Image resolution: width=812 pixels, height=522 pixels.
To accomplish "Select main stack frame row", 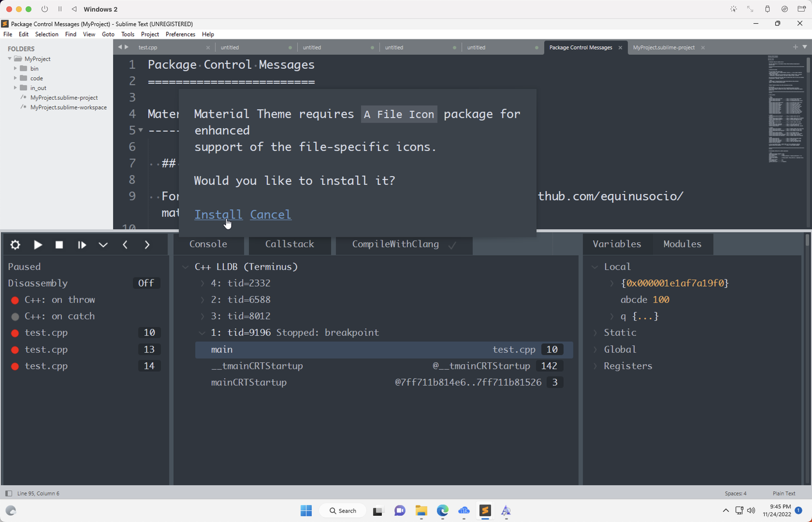I will click(x=384, y=350).
